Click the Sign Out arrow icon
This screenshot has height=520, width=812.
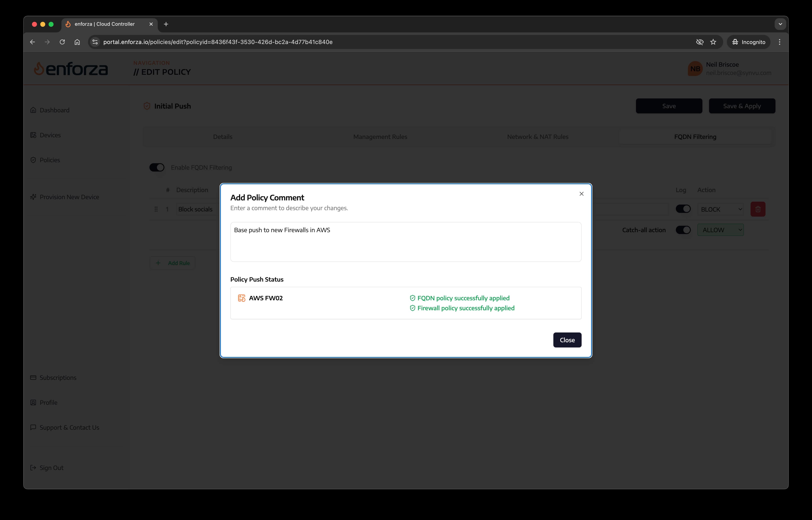coord(33,468)
